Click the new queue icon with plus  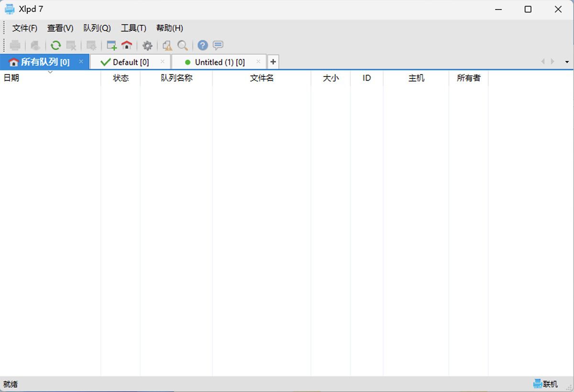(x=111, y=45)
